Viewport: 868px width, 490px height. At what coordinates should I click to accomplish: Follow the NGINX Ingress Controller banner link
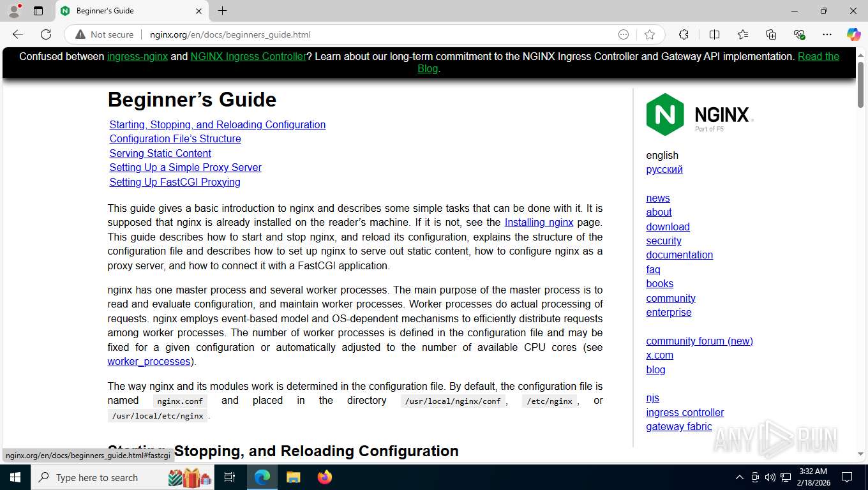(x=248, y=56)
